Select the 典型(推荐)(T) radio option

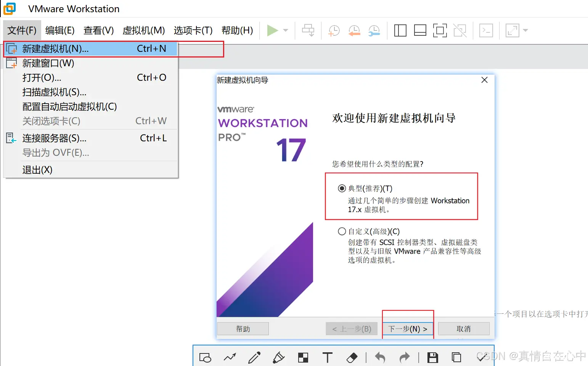(342, 189)
